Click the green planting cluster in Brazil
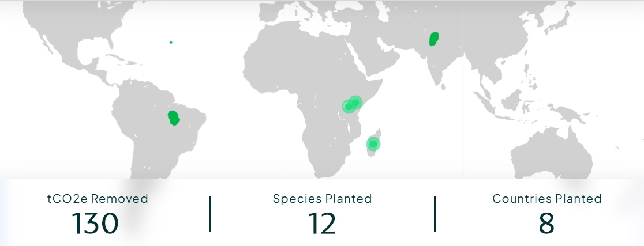Screen dimensions: 644x246 [x=173, y=118]
